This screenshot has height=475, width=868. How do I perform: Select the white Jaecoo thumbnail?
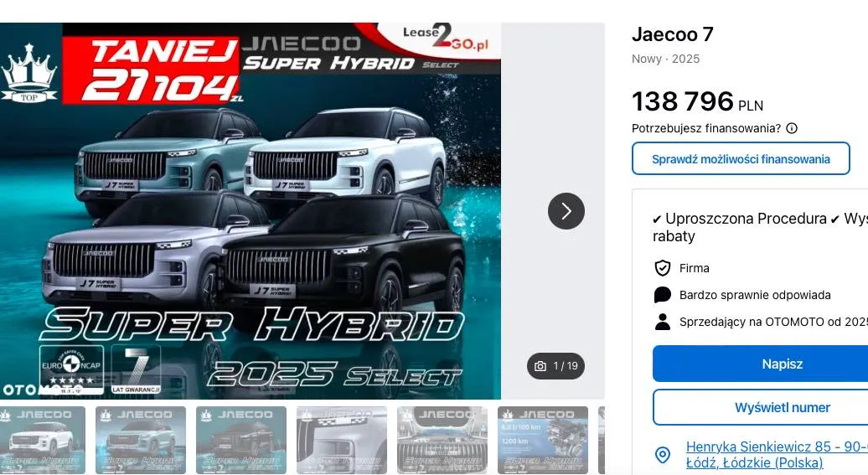[43, 440]
